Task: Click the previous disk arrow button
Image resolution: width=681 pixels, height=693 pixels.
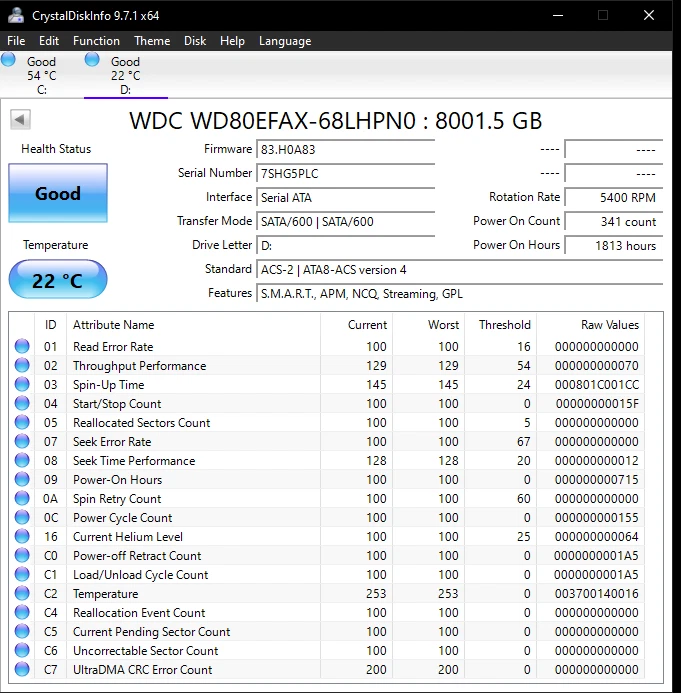Action: coord(20,119)
